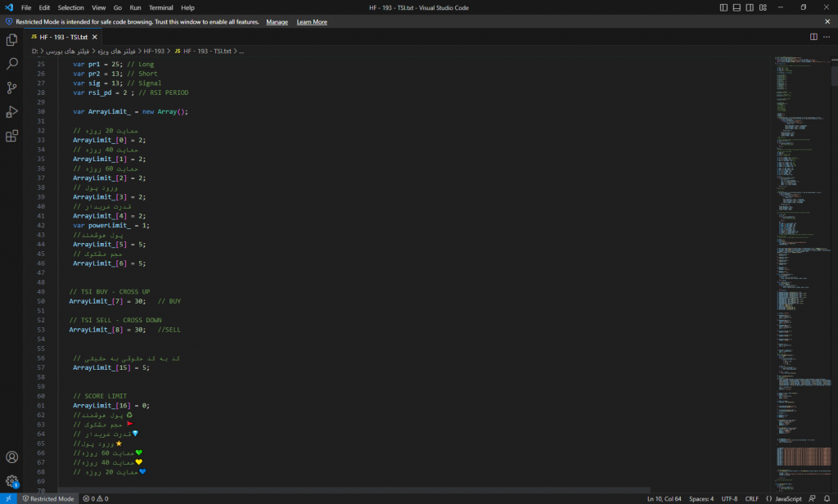Open the editor More Actions ellipsis menu

pyautogui.click(x=827, y=37)
